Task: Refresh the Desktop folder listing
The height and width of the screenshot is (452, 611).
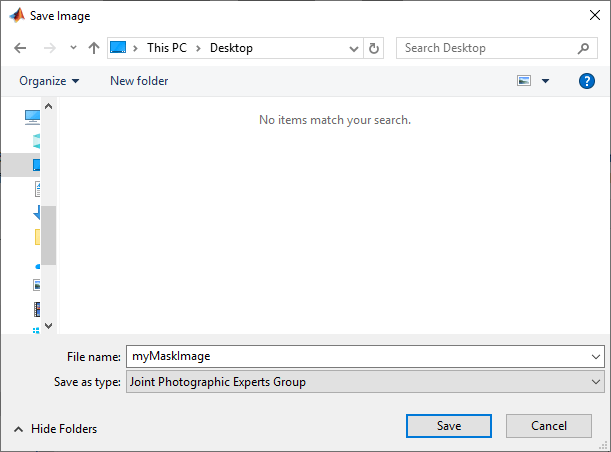Action: pyautogui.click(x=374, y=48)
